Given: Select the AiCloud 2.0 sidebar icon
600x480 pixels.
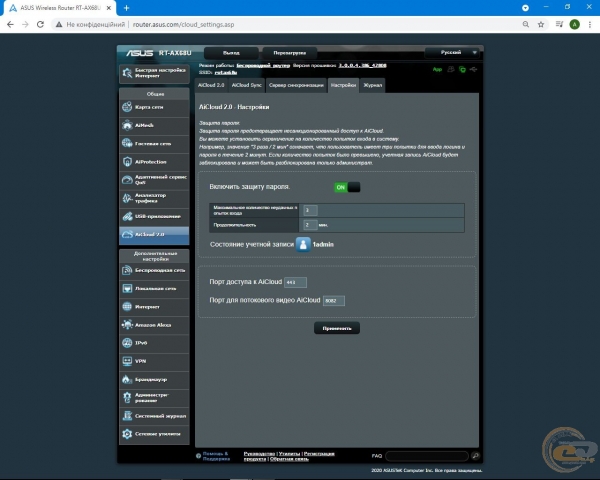Looking at the screenshot, I should (127, 234).
